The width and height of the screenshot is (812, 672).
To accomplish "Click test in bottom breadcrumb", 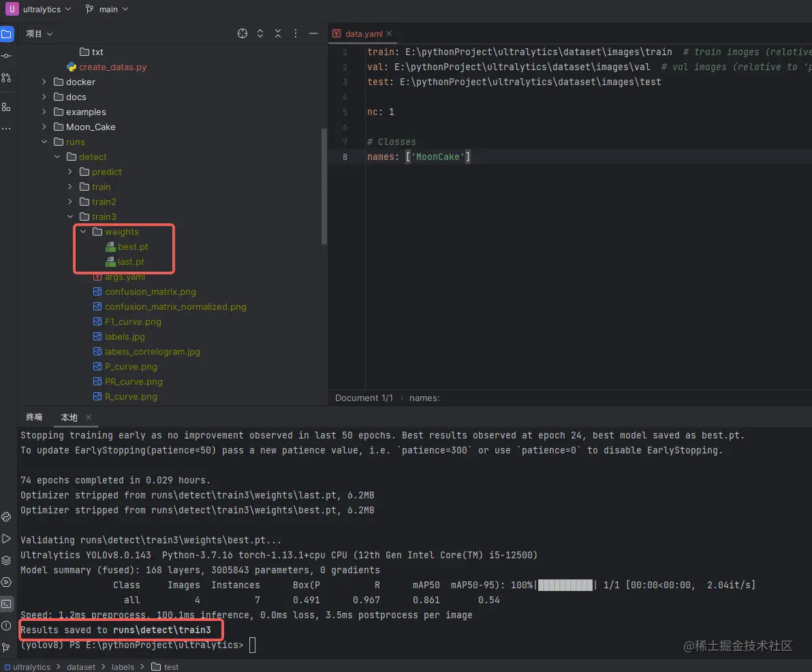I will [171, 667].
